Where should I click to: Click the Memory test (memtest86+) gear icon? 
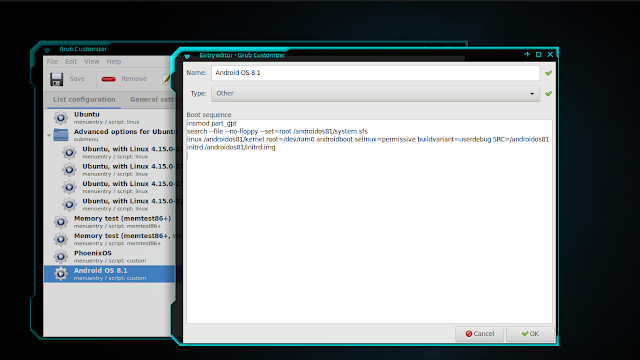61,222
